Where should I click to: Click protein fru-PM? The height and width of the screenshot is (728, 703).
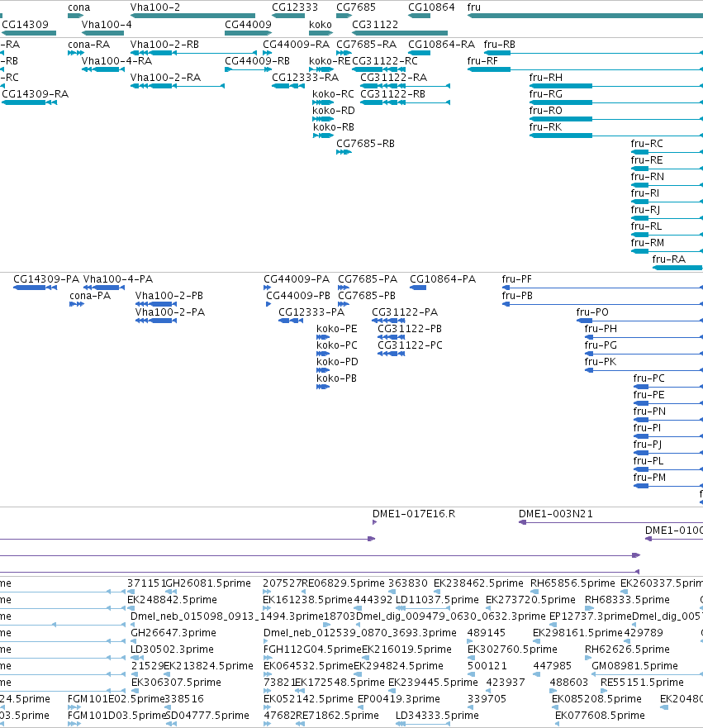pos(668,486)
